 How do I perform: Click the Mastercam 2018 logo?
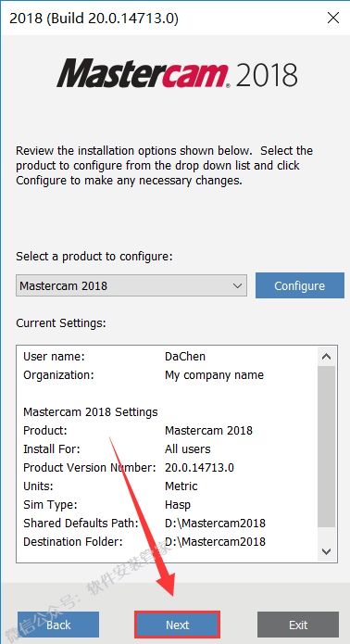click(177, 73)
